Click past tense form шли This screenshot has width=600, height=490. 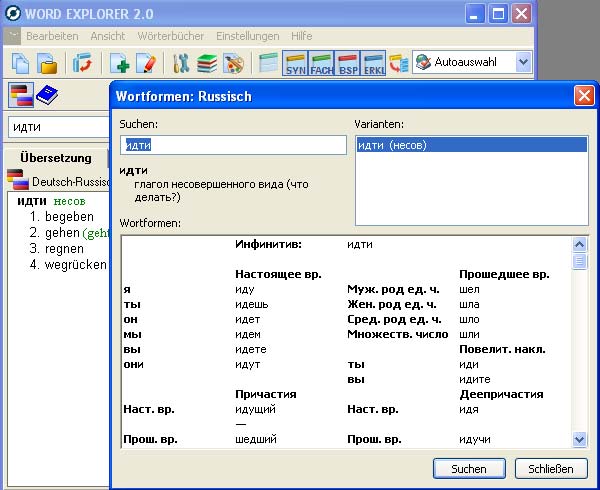point(469,334)
